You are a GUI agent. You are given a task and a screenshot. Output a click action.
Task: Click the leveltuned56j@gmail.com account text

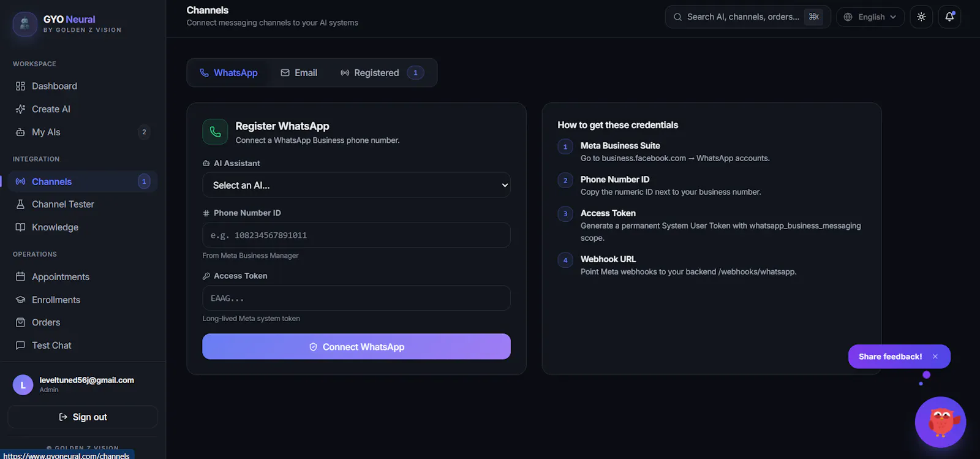pyautogui.click(x=87, y=380)
